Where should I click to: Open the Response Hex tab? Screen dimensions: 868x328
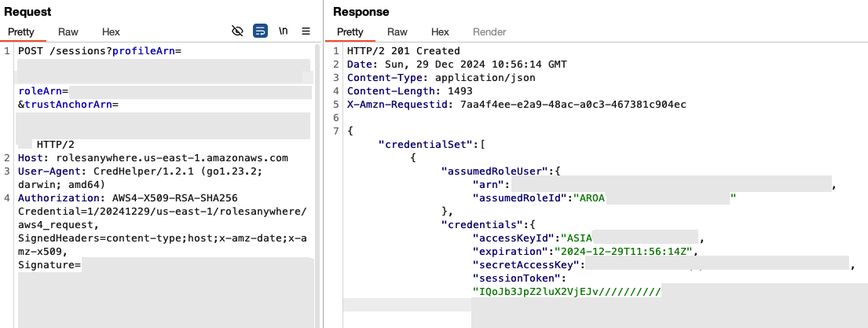(440, 32)
